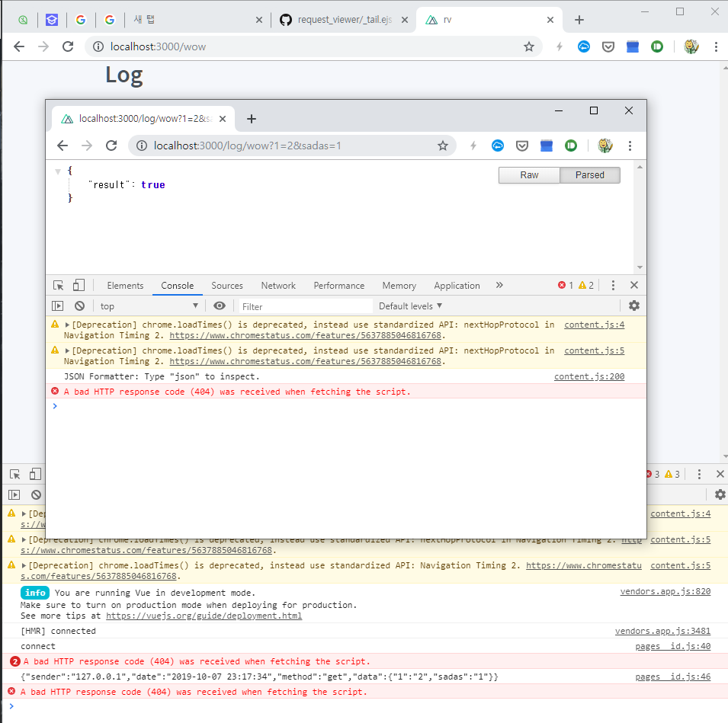The height and width of the screenshot is (723, 728).
Task: Toggle live expression eye icon
Action: (220, 306)
